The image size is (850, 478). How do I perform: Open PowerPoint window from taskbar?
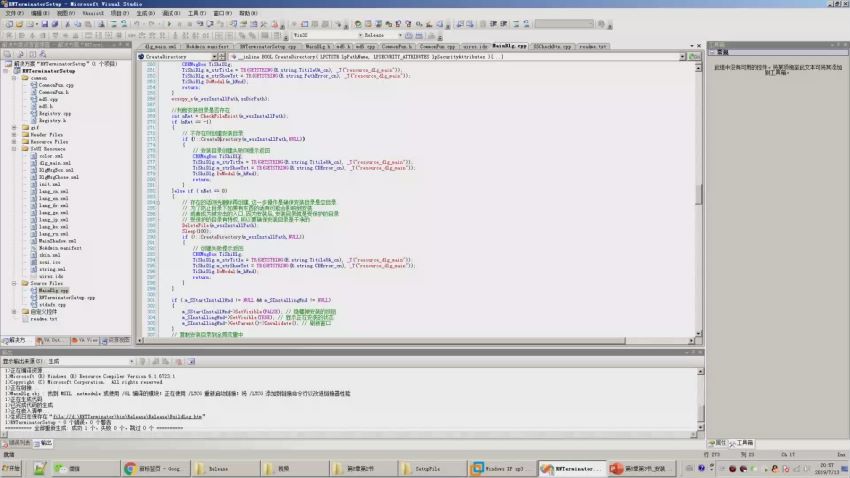[x=640, y=468]
